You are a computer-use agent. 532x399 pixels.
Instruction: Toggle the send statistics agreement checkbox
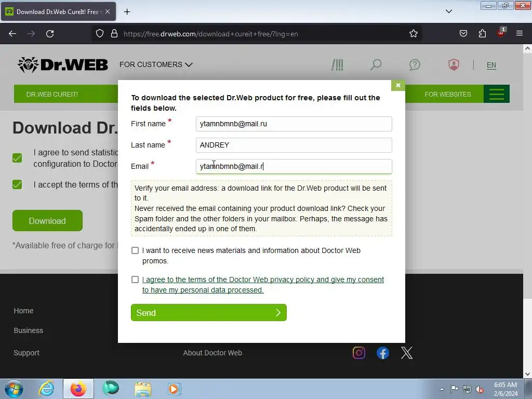(x=17, y=158)
